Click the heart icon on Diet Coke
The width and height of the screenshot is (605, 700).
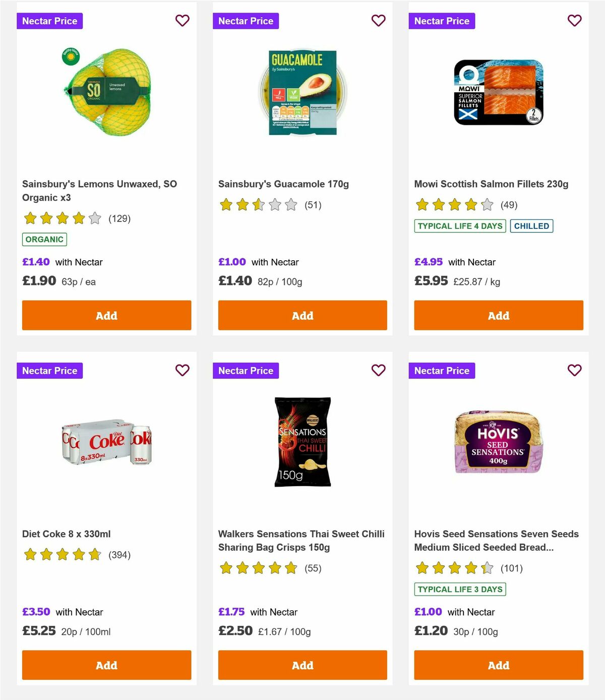click(183, 370)
